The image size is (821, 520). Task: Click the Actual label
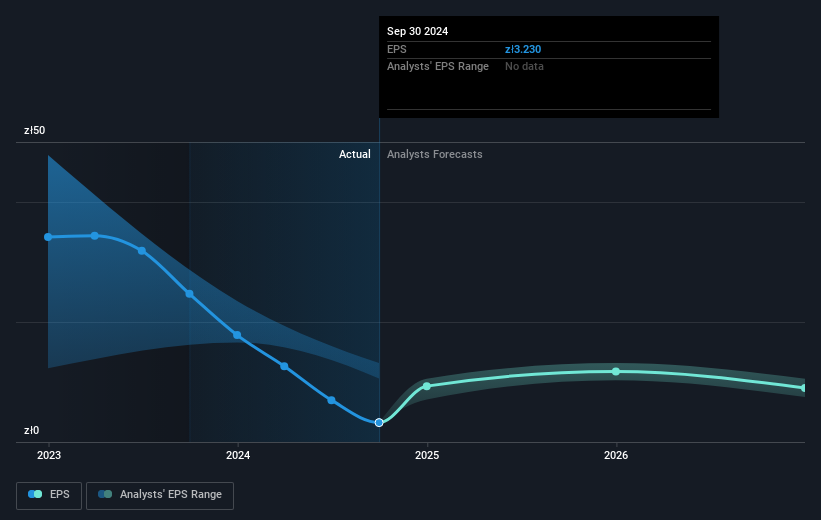pos(354,154)
